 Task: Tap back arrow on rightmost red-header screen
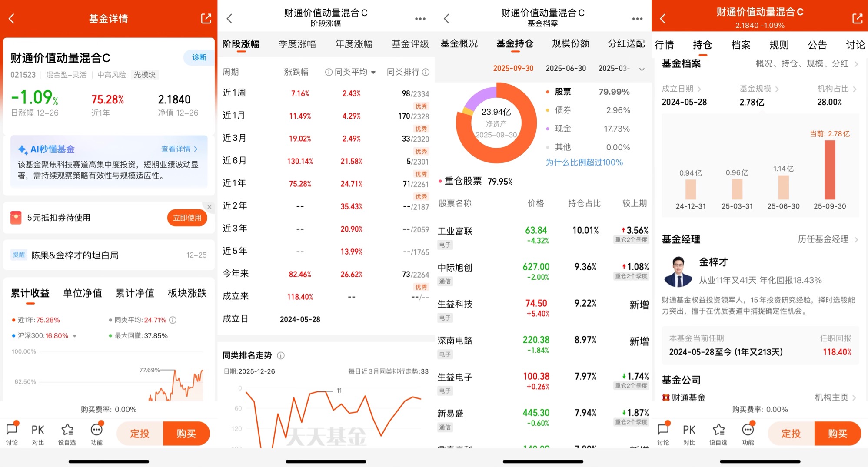pos(663,19)
